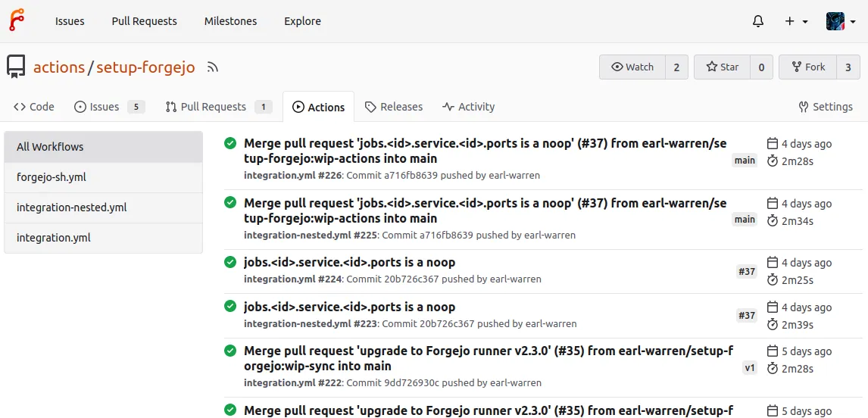Open Explore in the top navigation
This screenshot has height=418, width=868.
[302, 21]
